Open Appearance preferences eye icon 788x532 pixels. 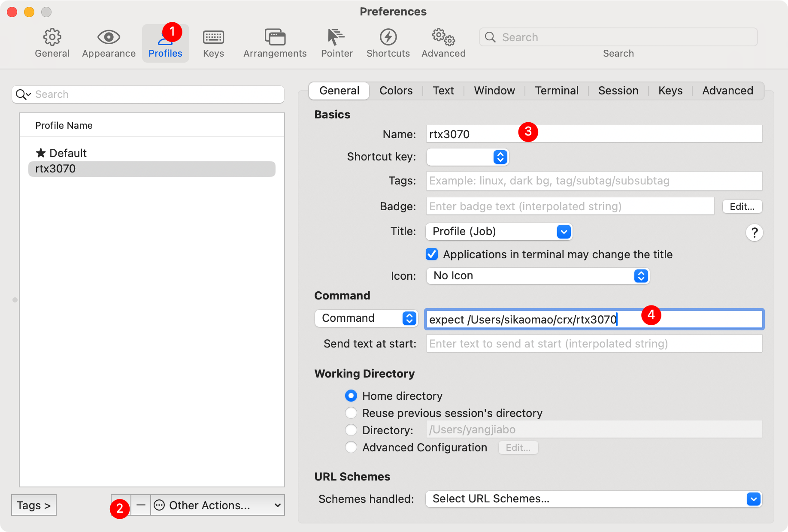click(x=109, y=38)
